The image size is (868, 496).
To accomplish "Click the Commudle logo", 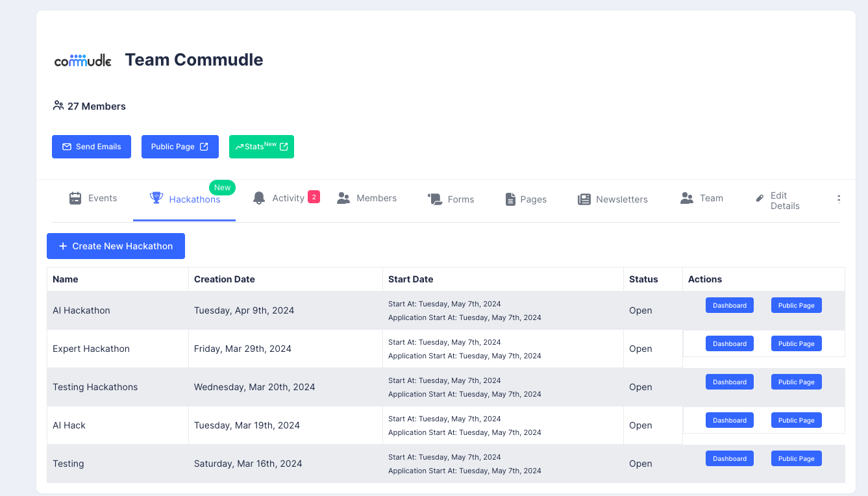I will point(82,60).
